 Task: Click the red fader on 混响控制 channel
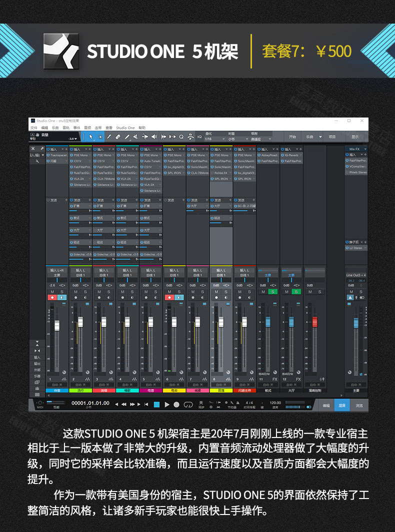[314, 322]
